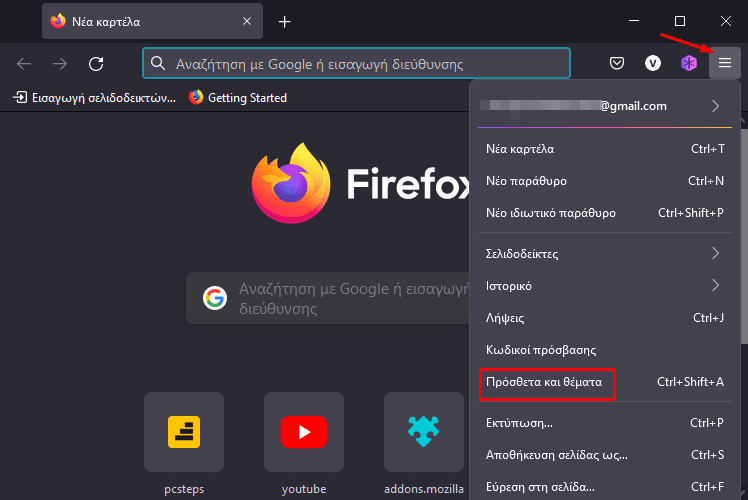Click the Google logo in page search box
This screenshot has height=500, width=748.
(215, 298)
